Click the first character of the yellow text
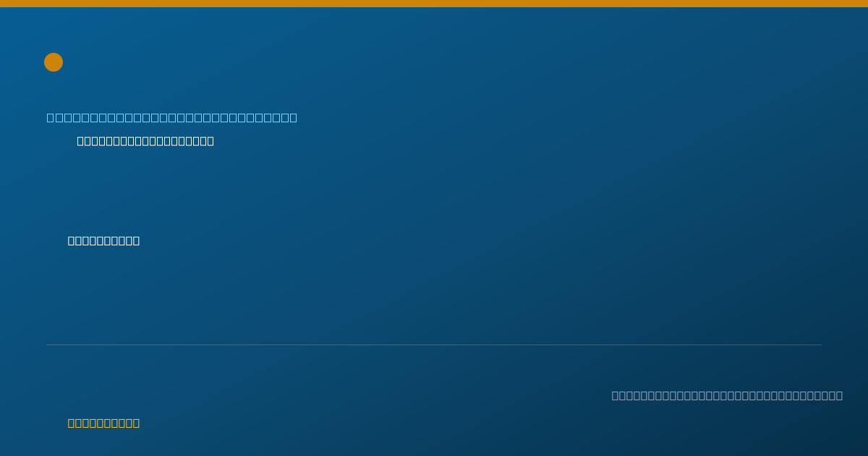Image resolution: width=868 pixels, height=456 pixels. point(72,423)
